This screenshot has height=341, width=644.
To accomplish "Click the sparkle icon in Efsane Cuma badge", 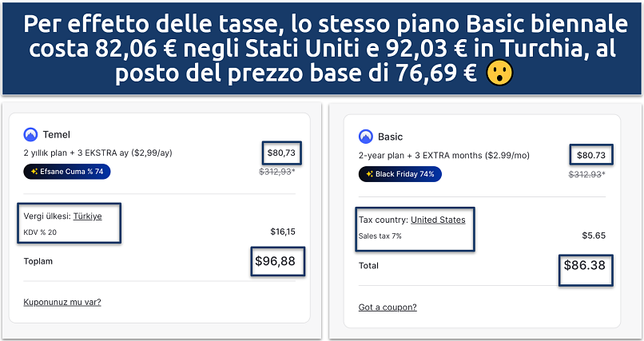I will pyautogui.click(x=34, y=171).
